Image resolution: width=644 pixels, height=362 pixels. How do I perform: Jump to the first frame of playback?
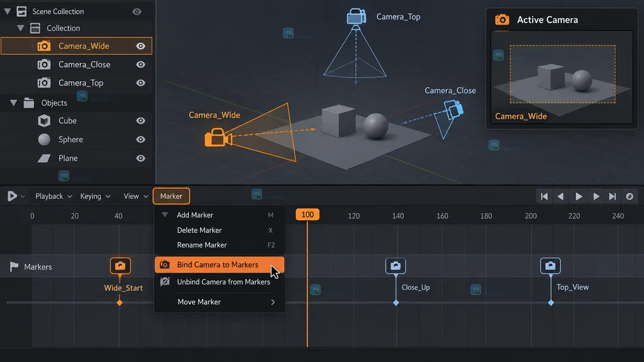pyautogui.click(x=544, y=196)
